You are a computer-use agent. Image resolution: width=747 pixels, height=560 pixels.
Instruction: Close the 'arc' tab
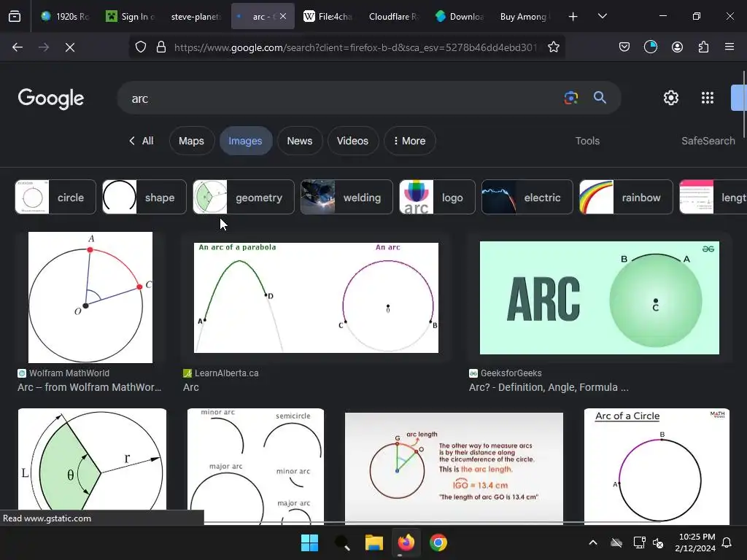pyautogui.click(x=283, y=16)
